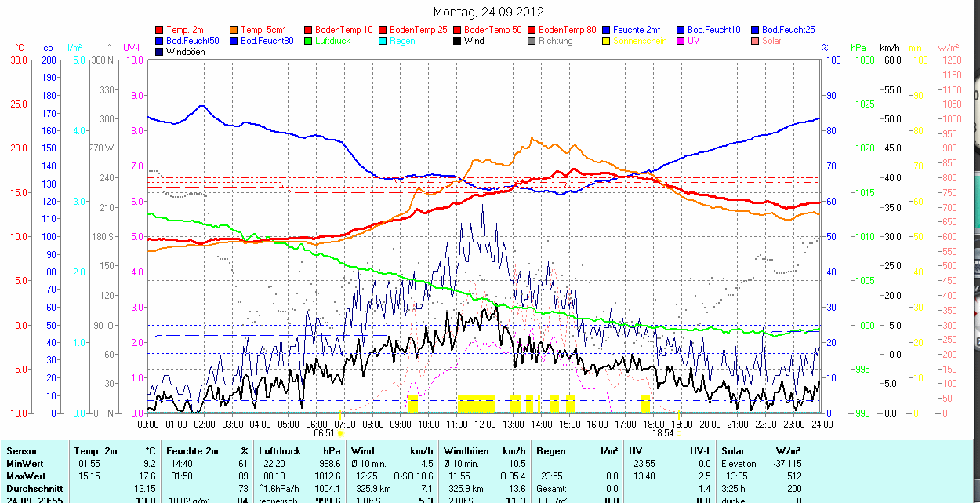Click the yellow min axis unit label

click(915, 48)
